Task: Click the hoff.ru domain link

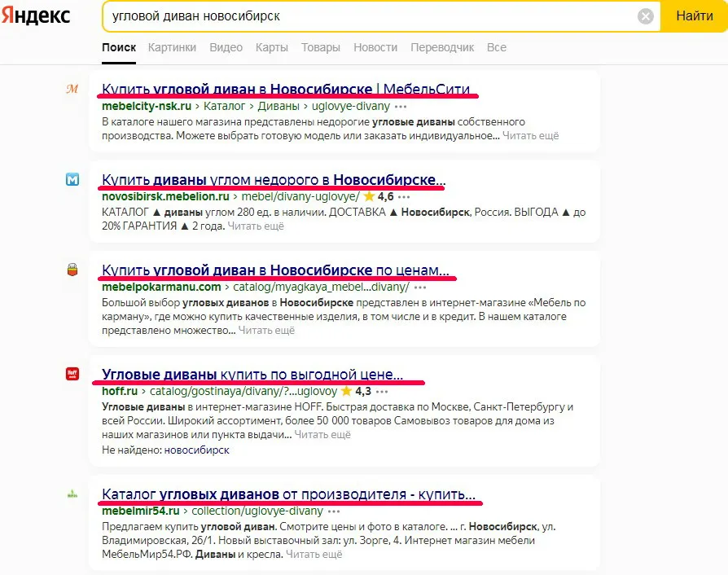Action: click(x=120, y=391)
